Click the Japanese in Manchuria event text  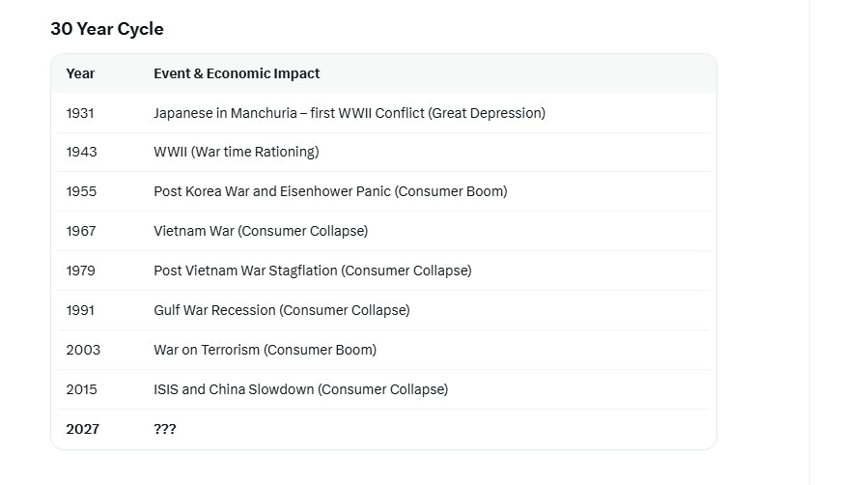(x=350, y=113)
